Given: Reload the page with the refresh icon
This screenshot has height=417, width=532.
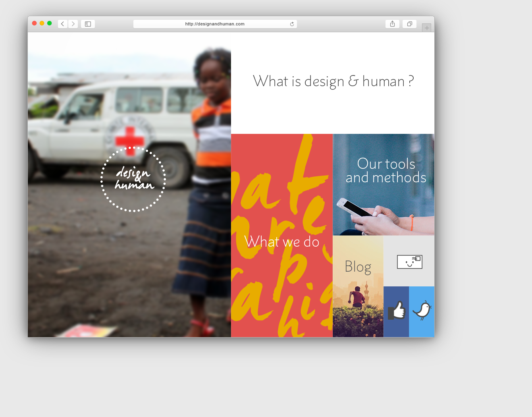Looking at the screenshot, I should coord(292,24).
